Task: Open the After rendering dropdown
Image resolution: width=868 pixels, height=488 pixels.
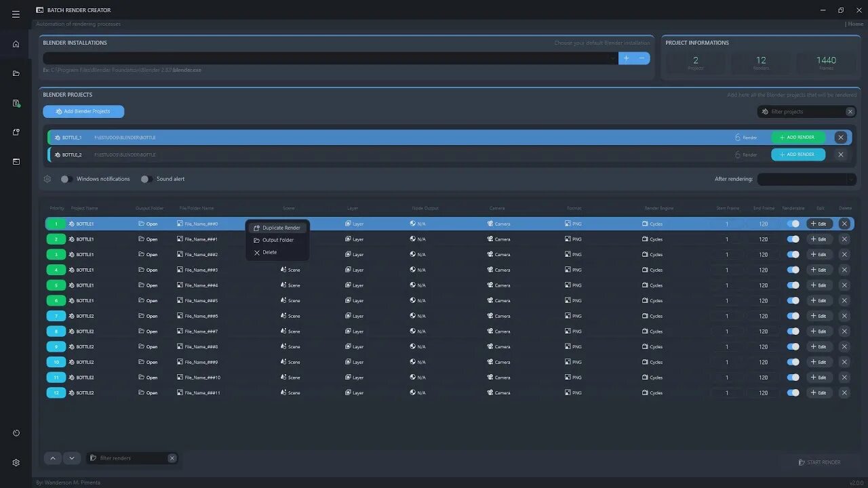Action: (807, 179)
